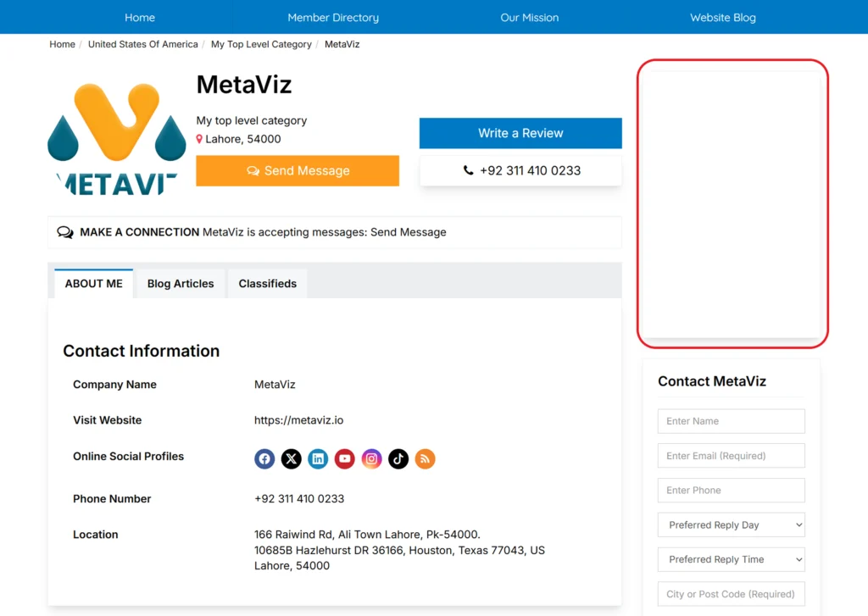Open the TikTok profile icon
This screenshot has height=616, width=868.
tap(398, 458)
